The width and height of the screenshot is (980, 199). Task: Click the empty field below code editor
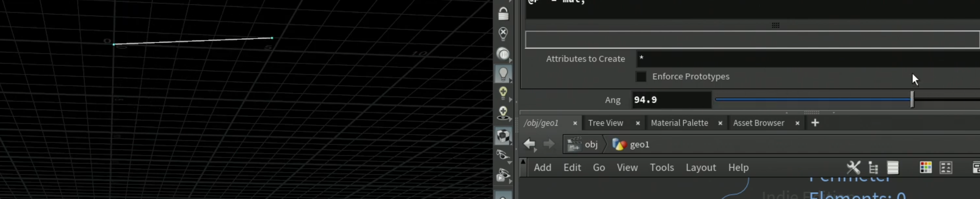(x=752, y=40)
